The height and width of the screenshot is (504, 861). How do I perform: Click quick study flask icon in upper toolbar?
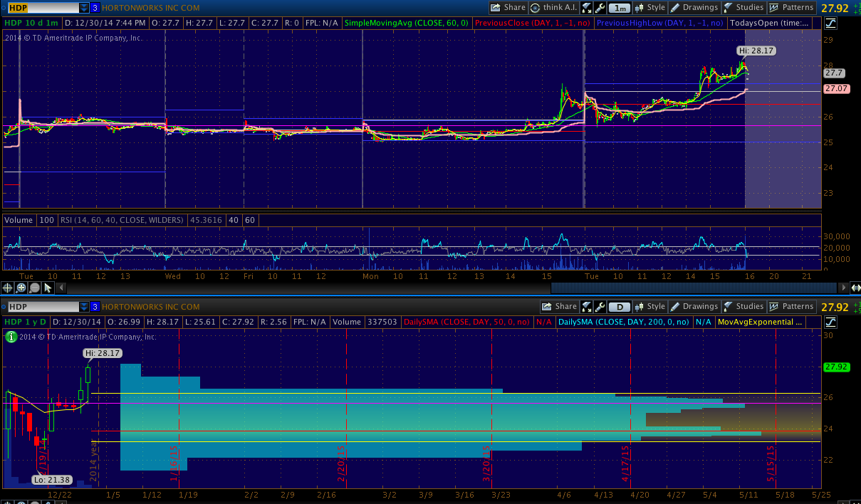point(587,8)
